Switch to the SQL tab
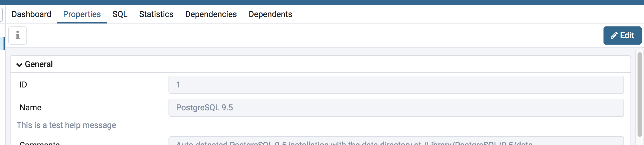The width and height of the screenshot is (644, 145). coord(120,14)
